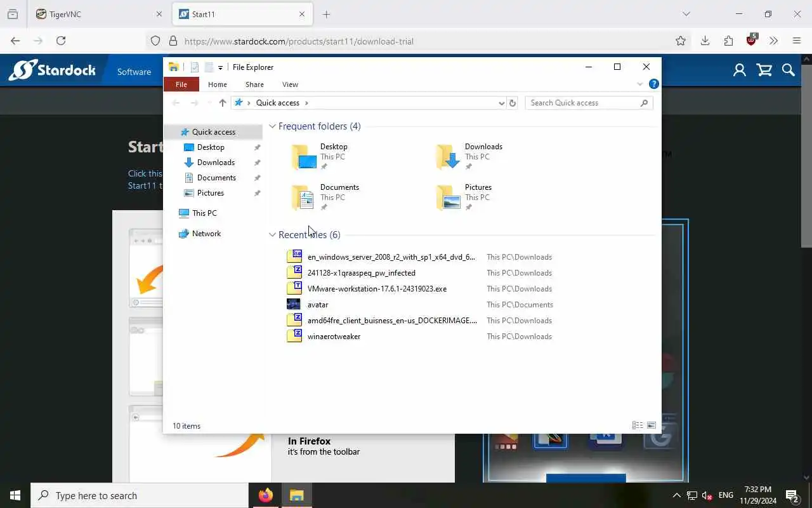This screenshot has height=508, width=812.
Task: Open Firefox downloads panel
Action: (x=705, y=41)
